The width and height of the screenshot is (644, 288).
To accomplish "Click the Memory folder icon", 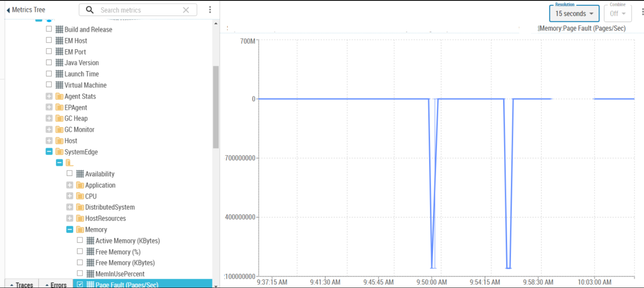I will (x=80, y=229).
